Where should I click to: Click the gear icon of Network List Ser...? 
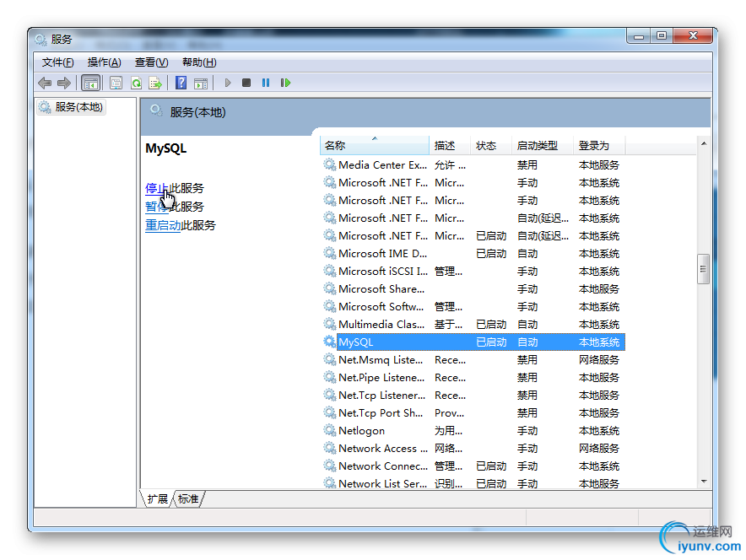pyautogui.click(x=329, y=483)
